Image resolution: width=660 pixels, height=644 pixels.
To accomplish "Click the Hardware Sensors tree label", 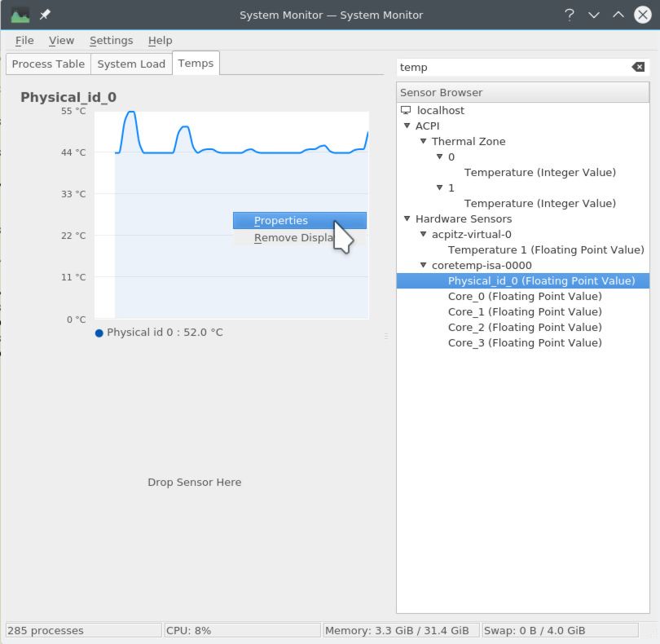I will [x=464, y=219].
